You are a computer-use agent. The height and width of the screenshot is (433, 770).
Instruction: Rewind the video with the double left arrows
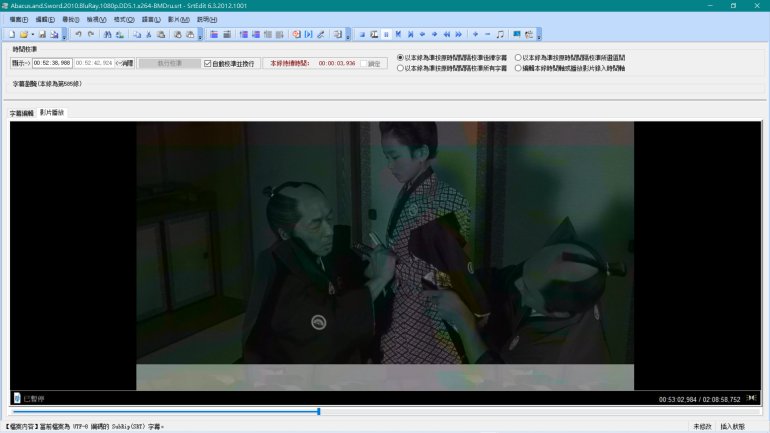(x=446, y=34)
